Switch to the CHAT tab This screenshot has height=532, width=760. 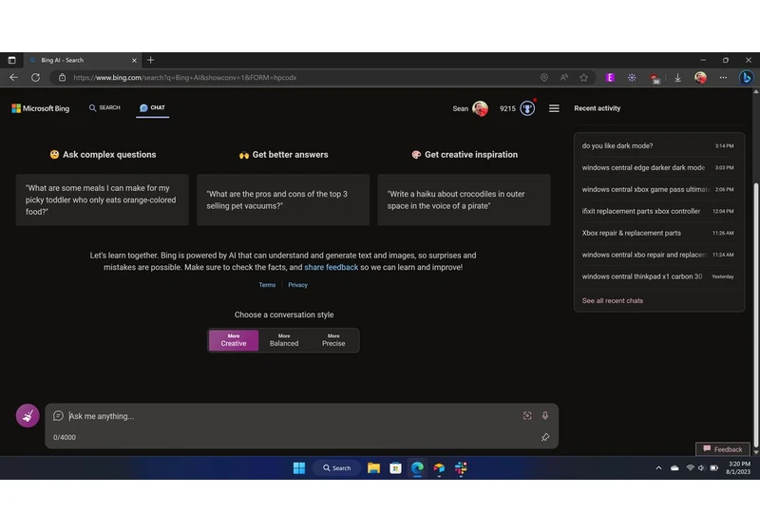coord(152,107)
